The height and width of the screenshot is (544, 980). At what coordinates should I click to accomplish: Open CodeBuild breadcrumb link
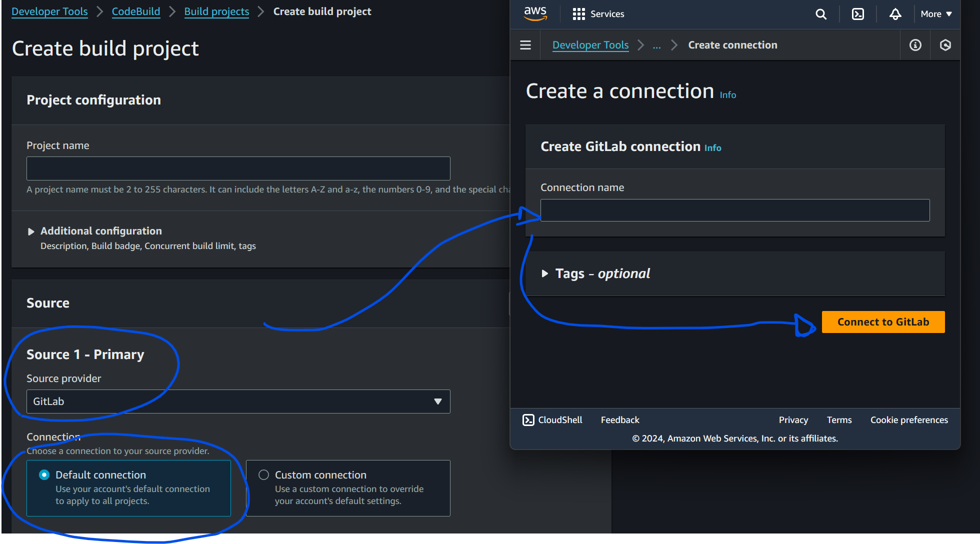click(x=136, y=11)
